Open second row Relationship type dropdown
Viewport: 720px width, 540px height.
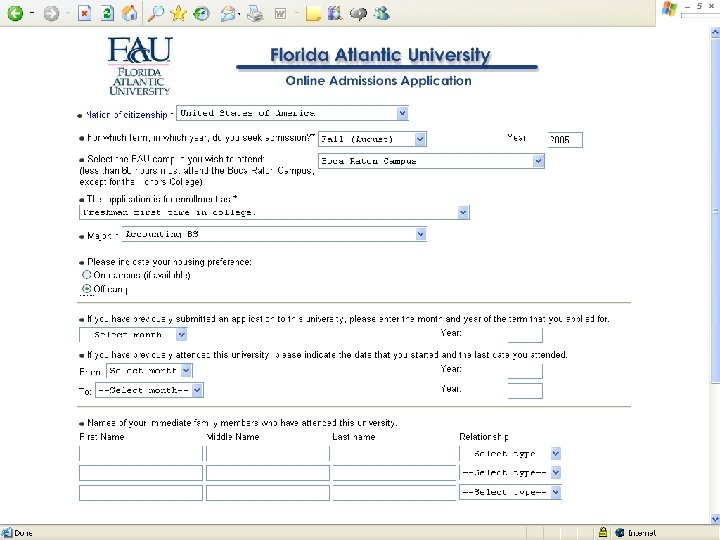coord(510,472)
